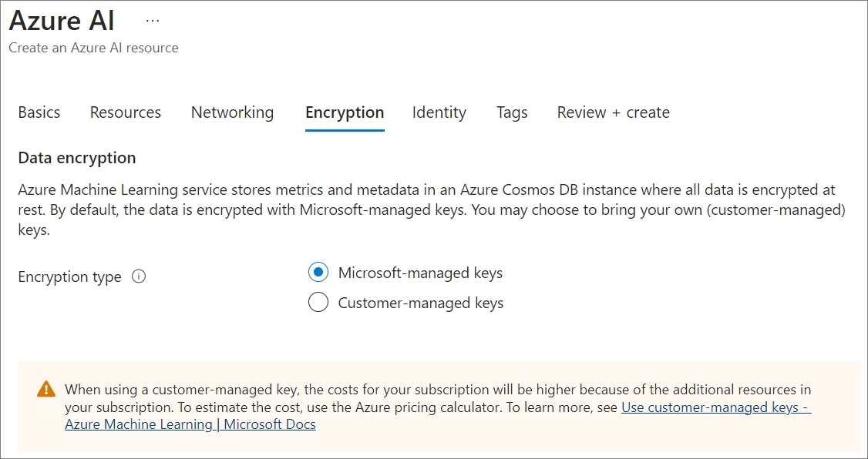This screenshot has height=459, width=868.
Task: Open the ellipsis menu beside Azure AI
Action: coord(152,21)
